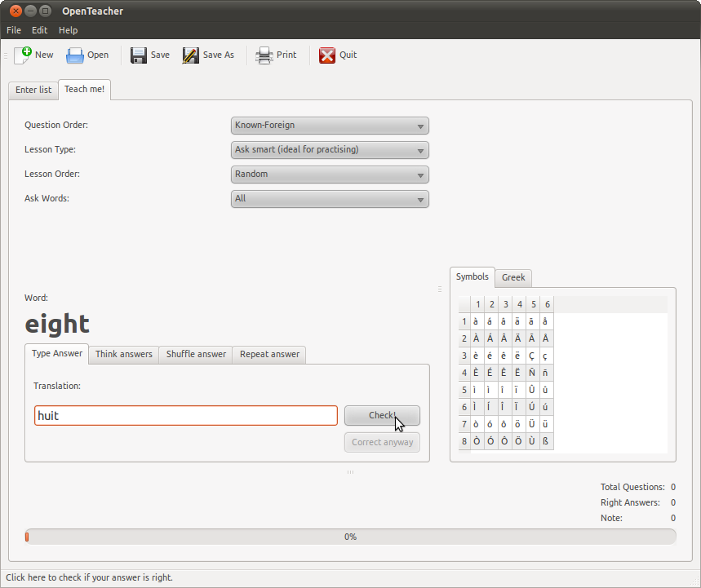Open the Ask Words dropdown
701x588 pixels.
pos(330,199)
